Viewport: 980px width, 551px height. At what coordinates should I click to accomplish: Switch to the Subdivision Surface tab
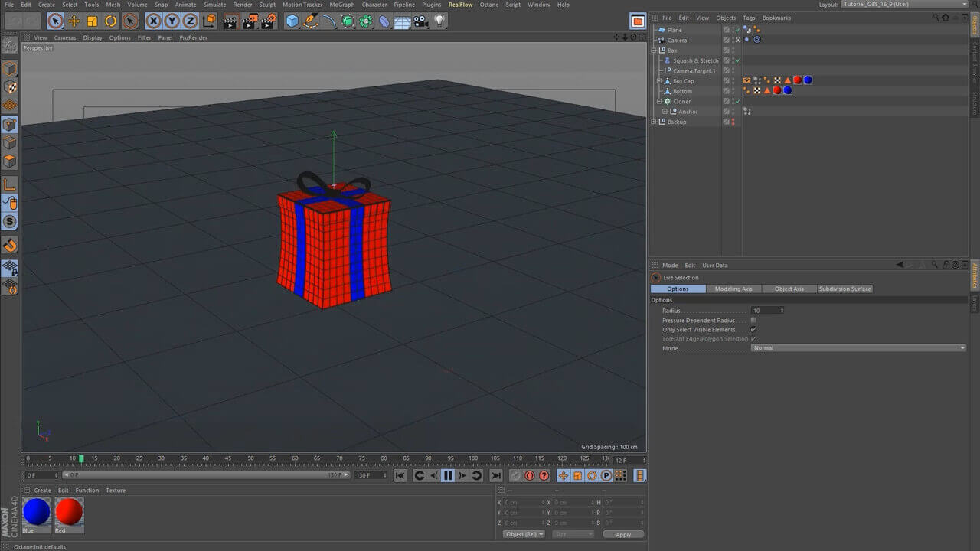[x=844, y=289]
